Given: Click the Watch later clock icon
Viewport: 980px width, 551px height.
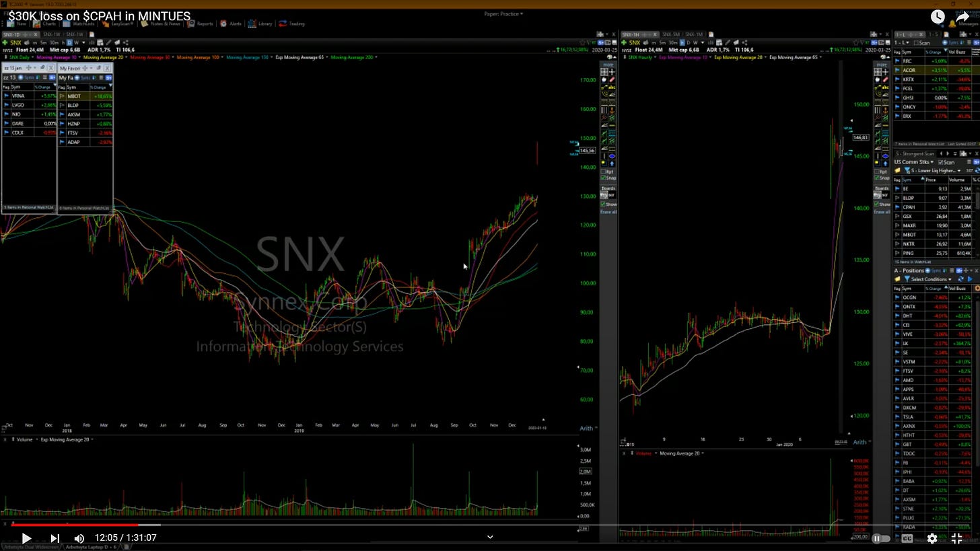Looking at the screenshot, I should [x=938, y=16].
